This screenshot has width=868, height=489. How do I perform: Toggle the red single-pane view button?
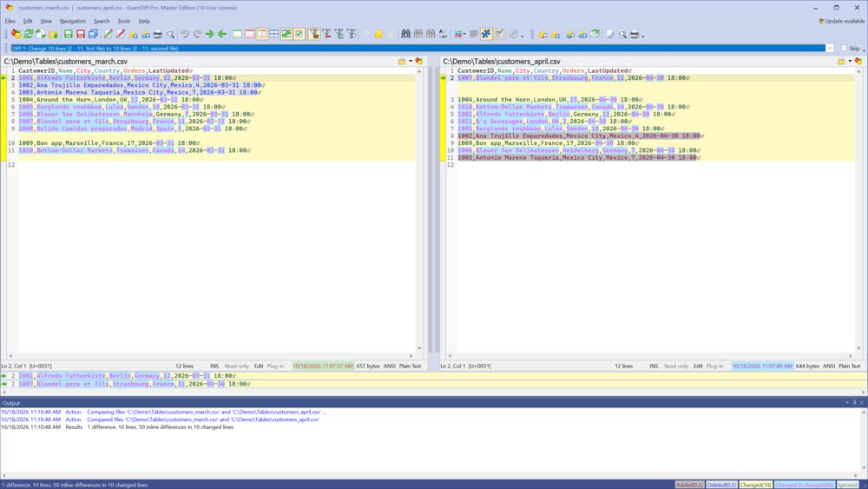[x=250, y=35]
